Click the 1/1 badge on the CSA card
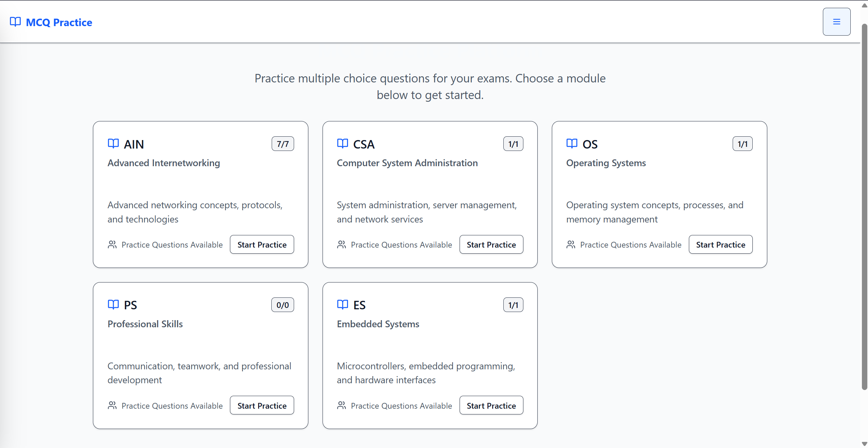 click(513, 143)
